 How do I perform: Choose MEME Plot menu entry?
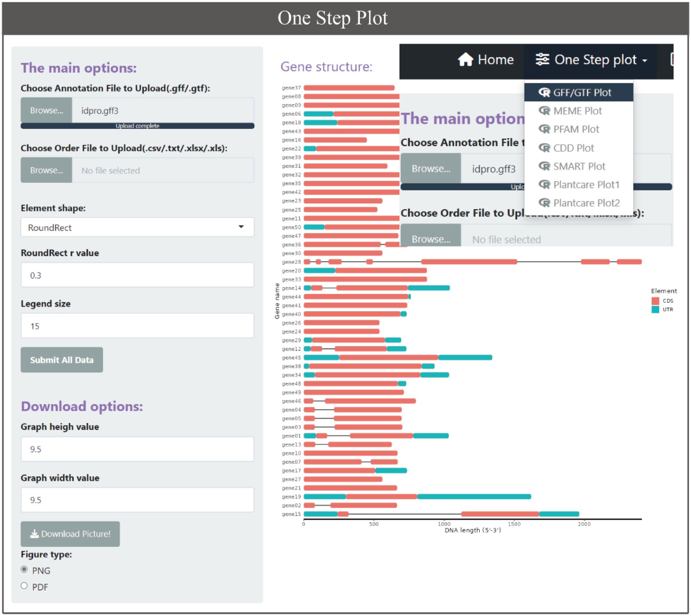[x=578, y=111]
